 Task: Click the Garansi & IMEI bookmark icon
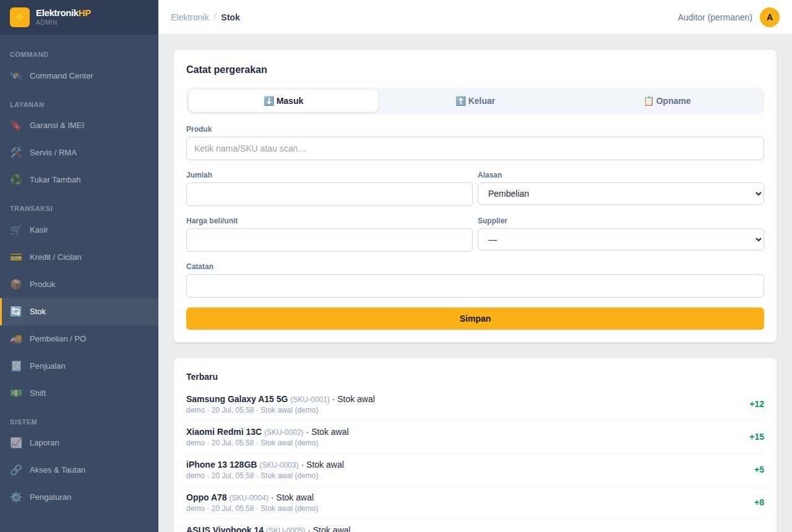[x=16, y=126]
